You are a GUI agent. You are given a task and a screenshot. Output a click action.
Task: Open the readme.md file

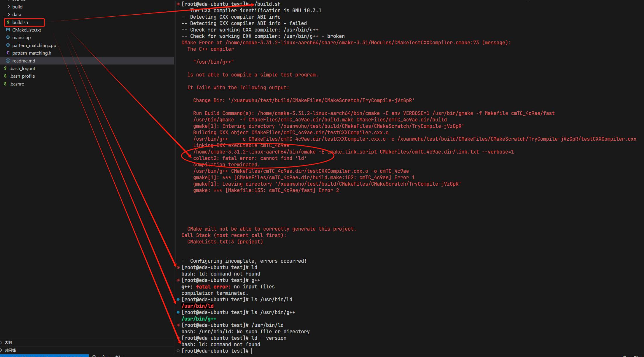pyautogui.click(x=24, y=61)
